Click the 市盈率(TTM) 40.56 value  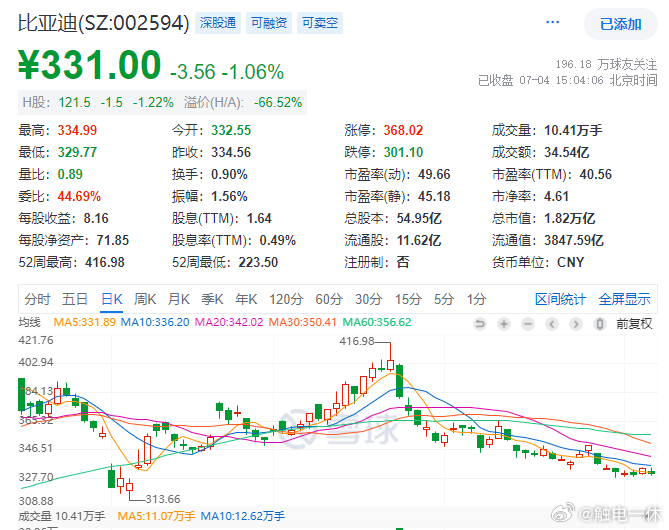[x=596, y=174]
